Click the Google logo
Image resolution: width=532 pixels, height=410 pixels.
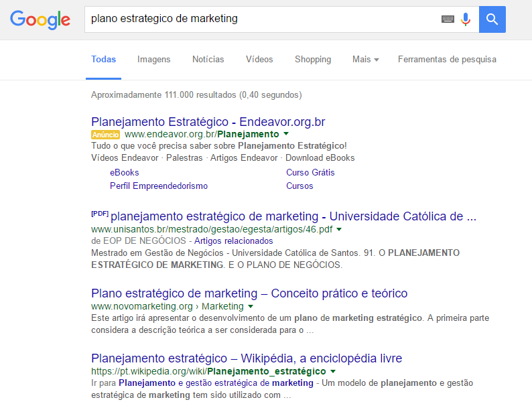tap(40, 19)
